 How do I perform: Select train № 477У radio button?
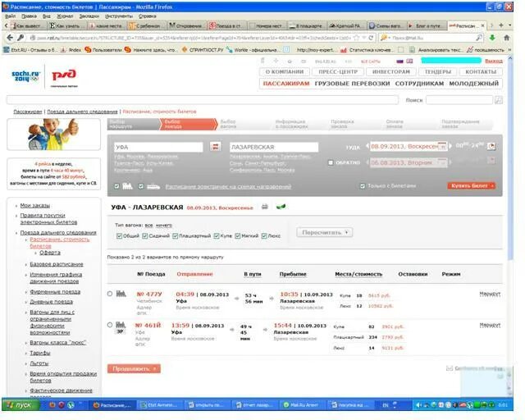110,294
